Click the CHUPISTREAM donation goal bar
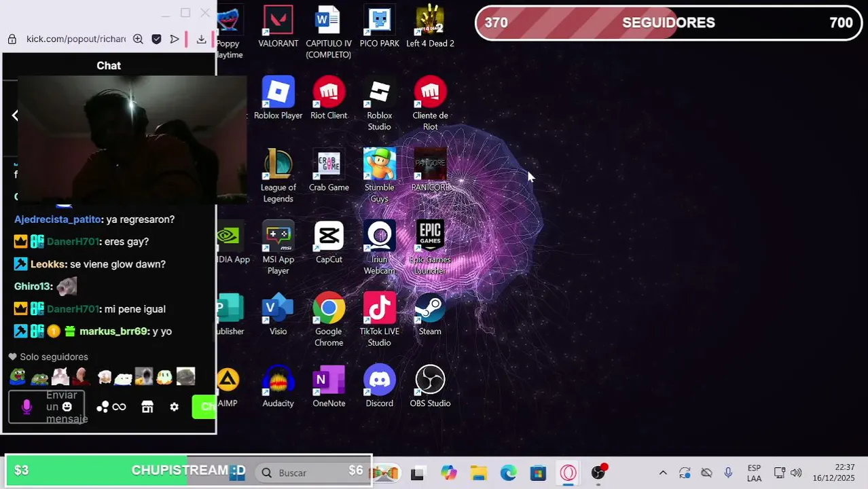This screenshot has height=489, width=868. click(x=188, y=470)
